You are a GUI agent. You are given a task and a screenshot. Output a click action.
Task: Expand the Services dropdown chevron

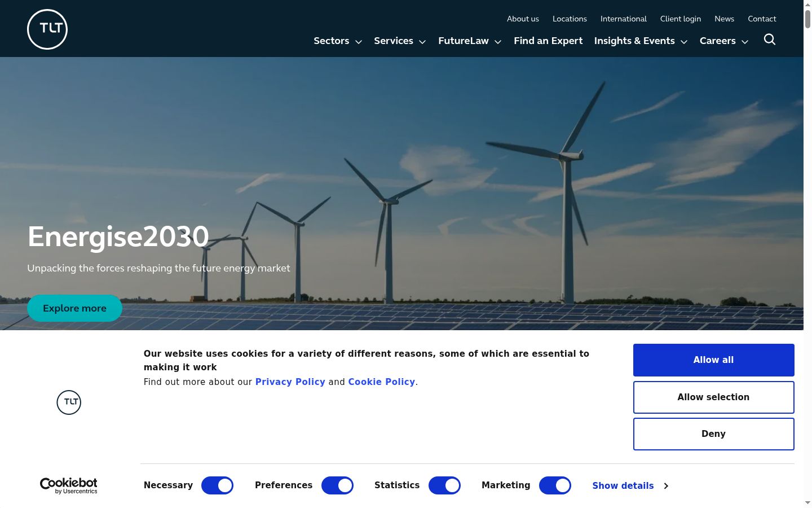tap(422, 42)
